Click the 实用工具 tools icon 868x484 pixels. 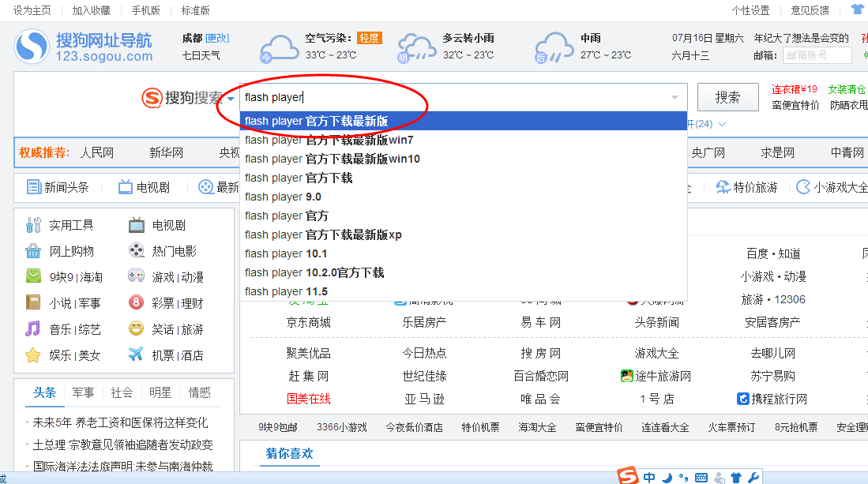pos(33,225)
